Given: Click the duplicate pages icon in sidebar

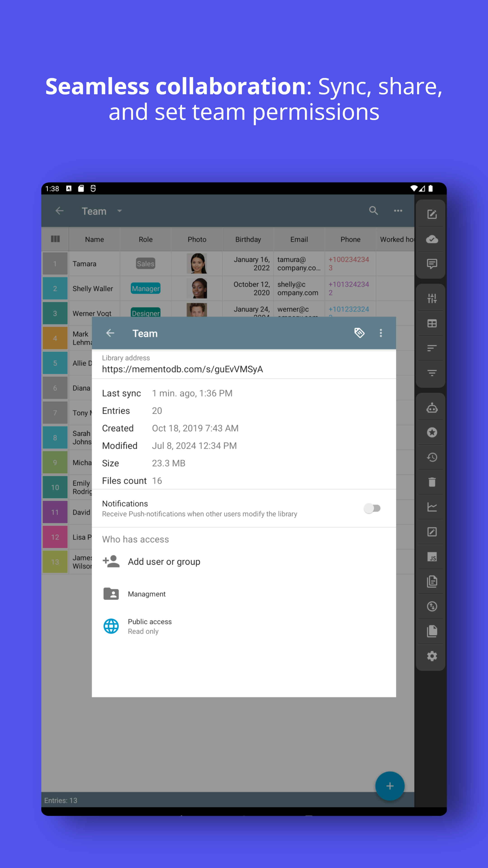Looking at the screenshot, I should (432, 631).
